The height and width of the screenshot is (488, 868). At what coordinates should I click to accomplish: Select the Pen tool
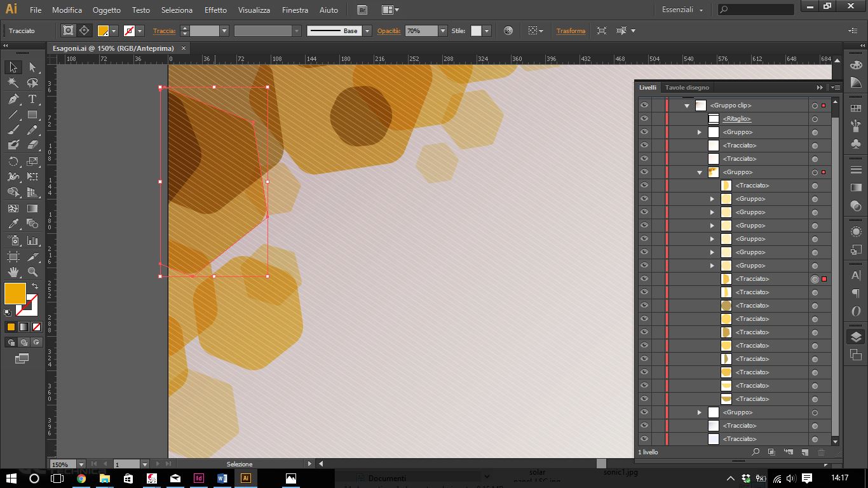13,99
